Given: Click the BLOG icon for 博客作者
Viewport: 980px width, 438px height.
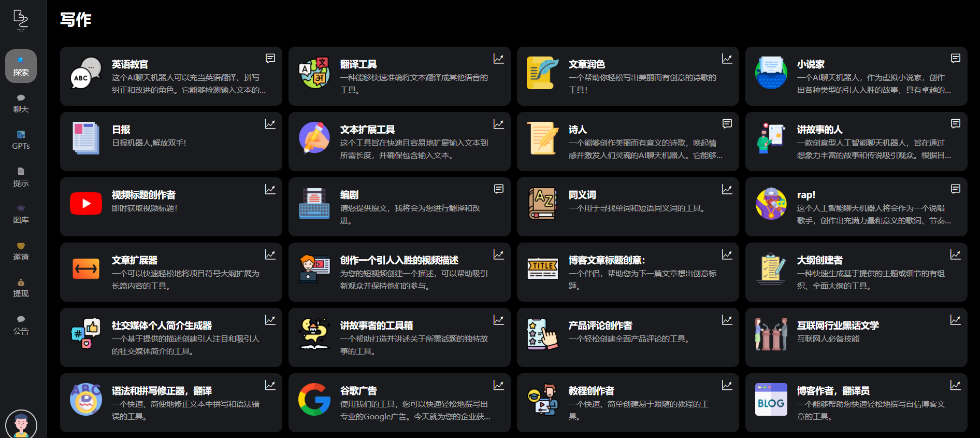Looking at the screenshot, I should (x=771, y=400).
